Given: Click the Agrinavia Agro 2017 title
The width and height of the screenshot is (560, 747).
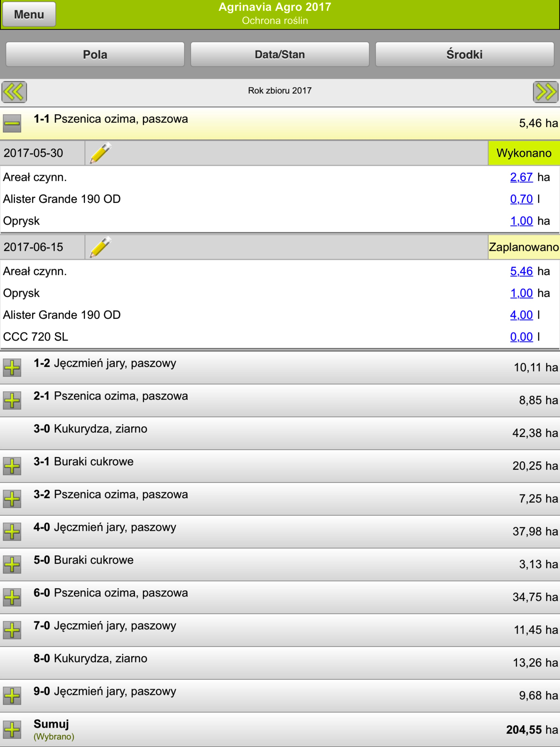Looking at the screenshot, I should [x=275, y=7].
